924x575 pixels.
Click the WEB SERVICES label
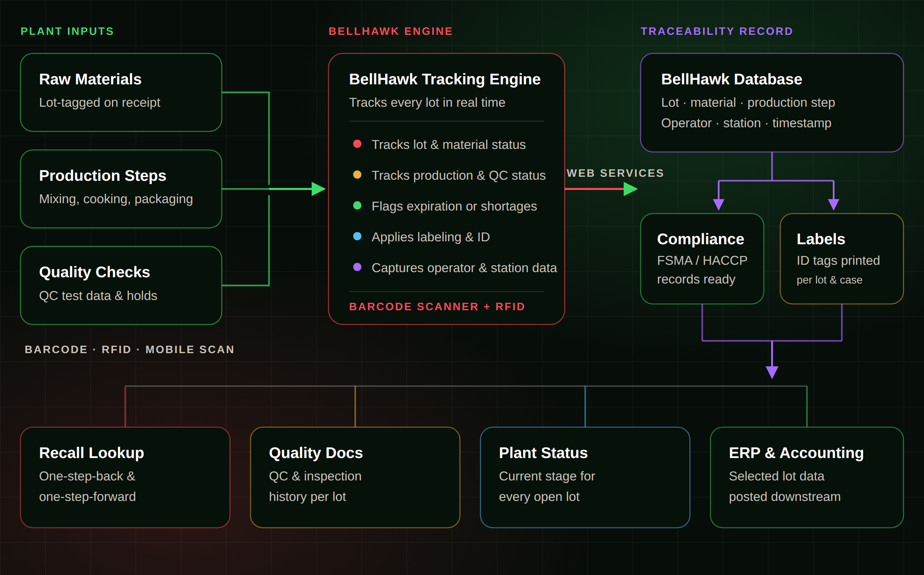615,173
